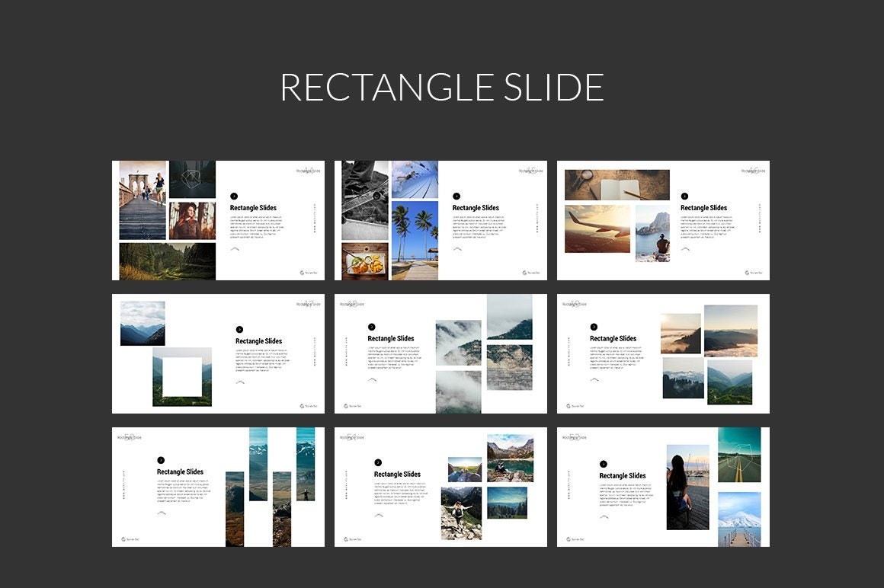
Task: Click the black circular arrow icon on the first slide
Action: (x=234, y=196)
